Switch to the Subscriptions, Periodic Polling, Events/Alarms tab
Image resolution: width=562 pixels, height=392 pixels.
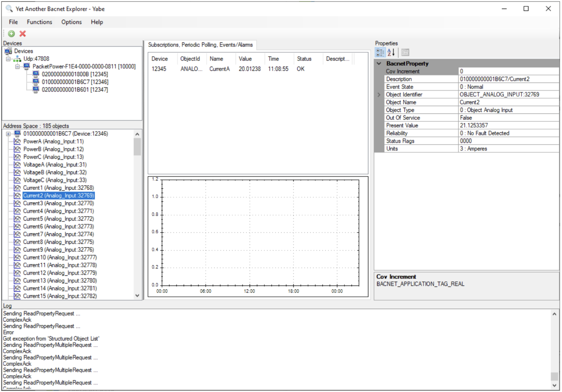tap(201, 45)
